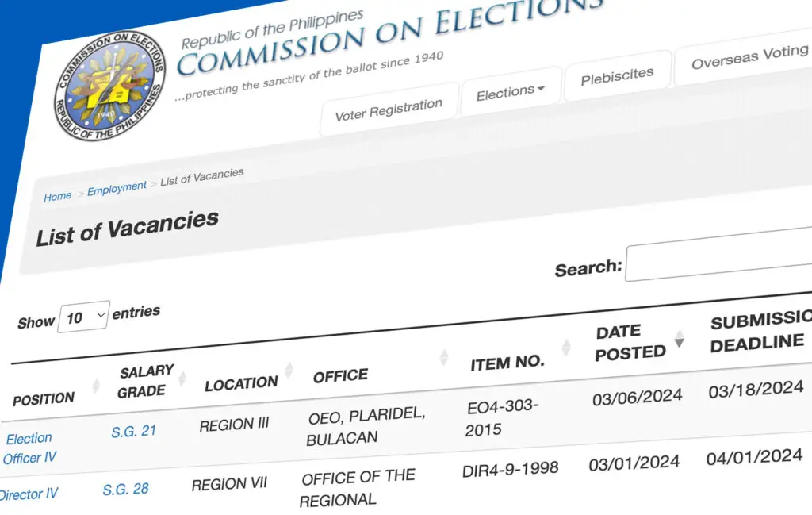Sort by Salary Grade column arrows
This screenshot has width=812, height=515.
point(182,379)
